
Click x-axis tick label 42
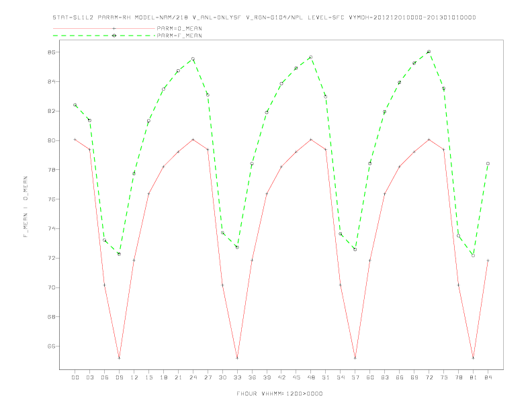(x=281, y=377)
